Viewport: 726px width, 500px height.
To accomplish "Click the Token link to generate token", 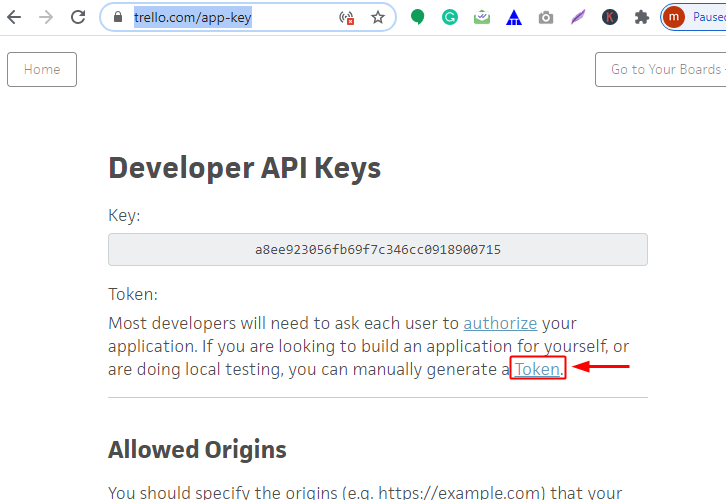I will [537, 369].
